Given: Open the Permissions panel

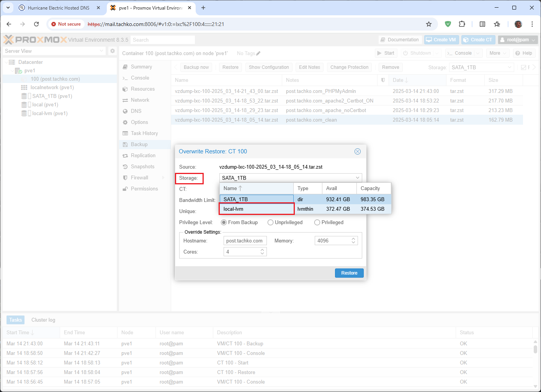Looking at the screenshot, I should [144, 189].
